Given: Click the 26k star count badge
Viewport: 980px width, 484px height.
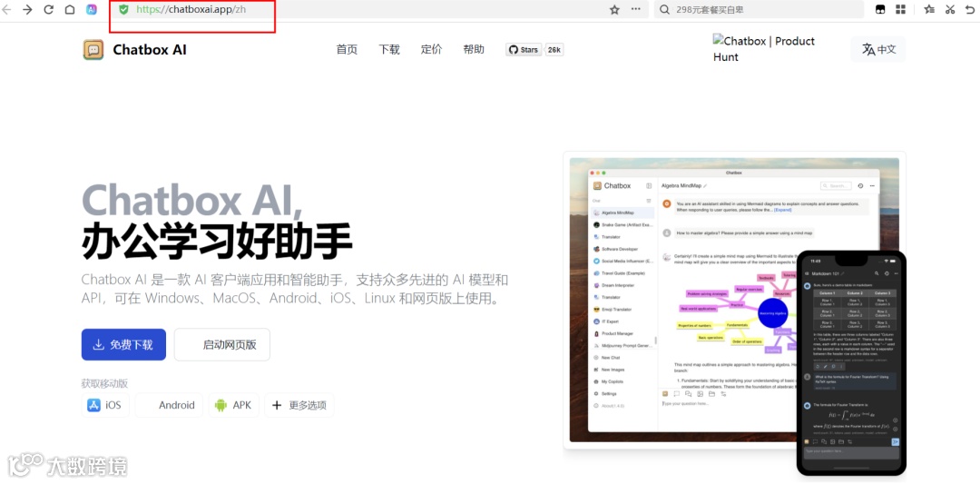Looking at the screenshot, I should (554, 50).
